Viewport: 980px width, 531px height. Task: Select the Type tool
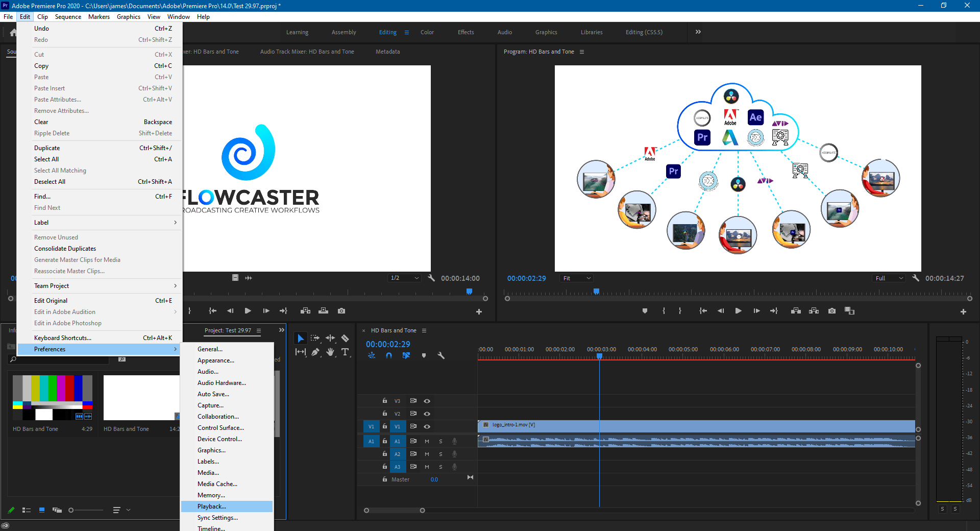point(345,352)
